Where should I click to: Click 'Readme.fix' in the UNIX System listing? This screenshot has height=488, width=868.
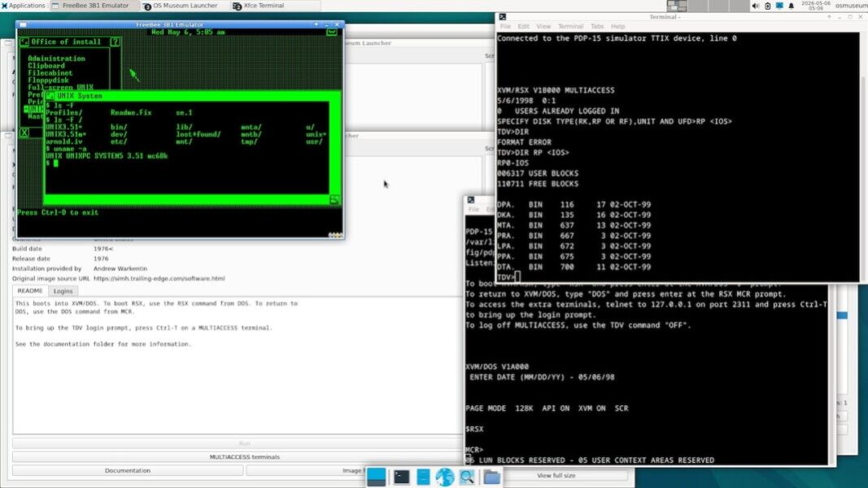(x=131, y=113)
